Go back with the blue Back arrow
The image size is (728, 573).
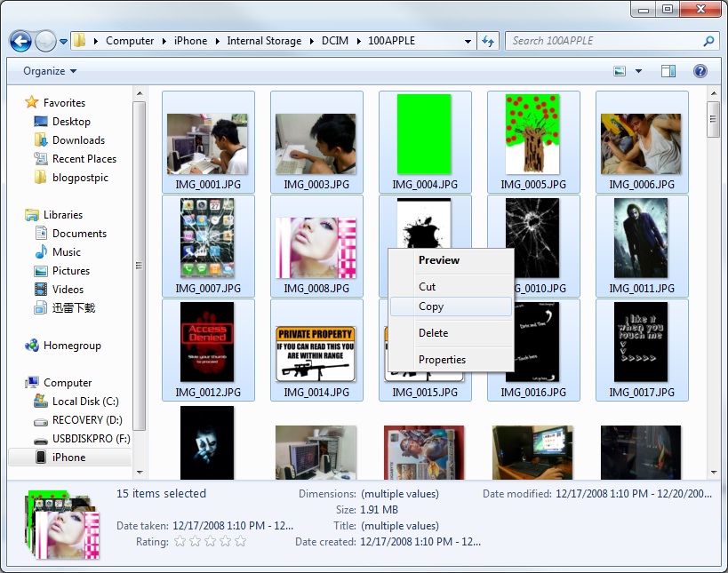[21, 41]
